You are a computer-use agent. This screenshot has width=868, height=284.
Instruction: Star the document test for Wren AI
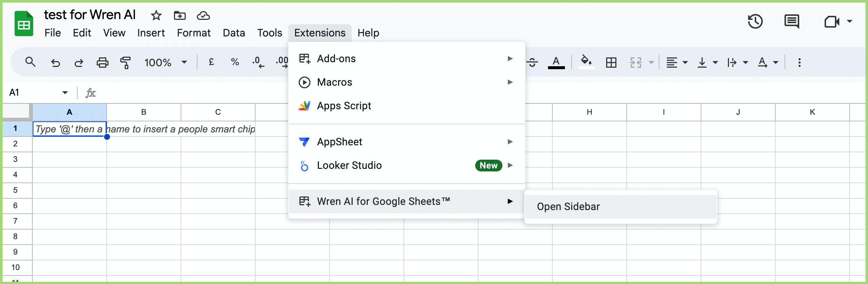click(156, 15)
